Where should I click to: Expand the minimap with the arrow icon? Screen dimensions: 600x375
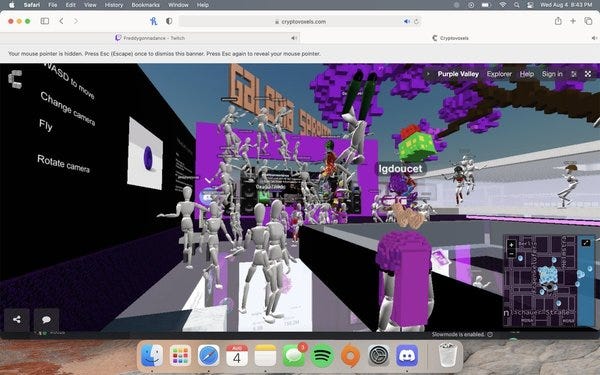pos(585,243)
